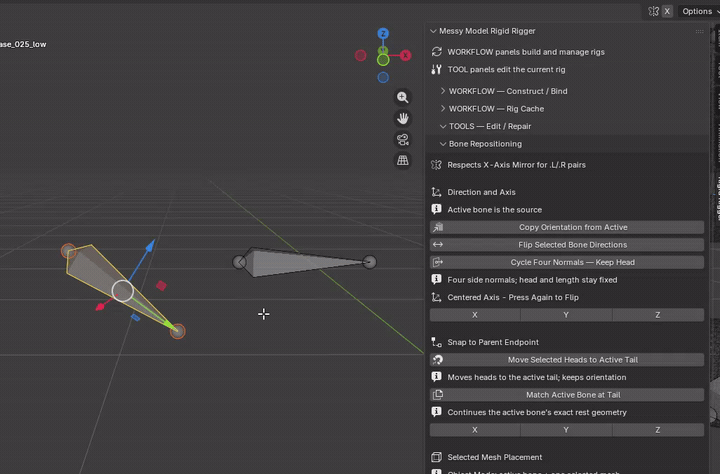720x474 pixels.
Task: Click the tools icon beside TOOL panels text
Action: [x=437, y=69]
